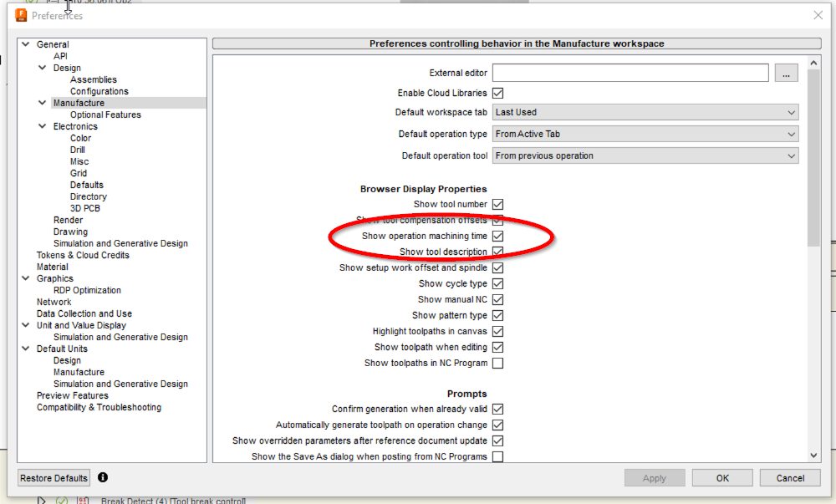Select Grid under Electronics
This screenshot has width=836, height=504.
(x=79, y=173)
